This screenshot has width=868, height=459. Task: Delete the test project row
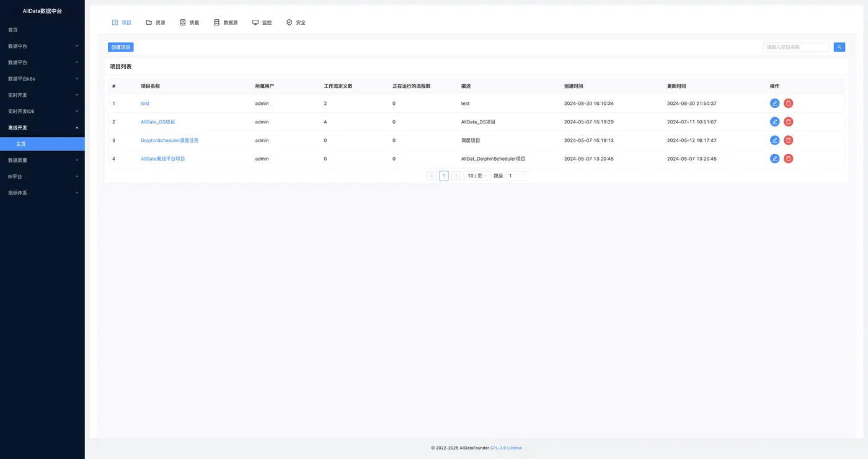click(x=788, y=104)
